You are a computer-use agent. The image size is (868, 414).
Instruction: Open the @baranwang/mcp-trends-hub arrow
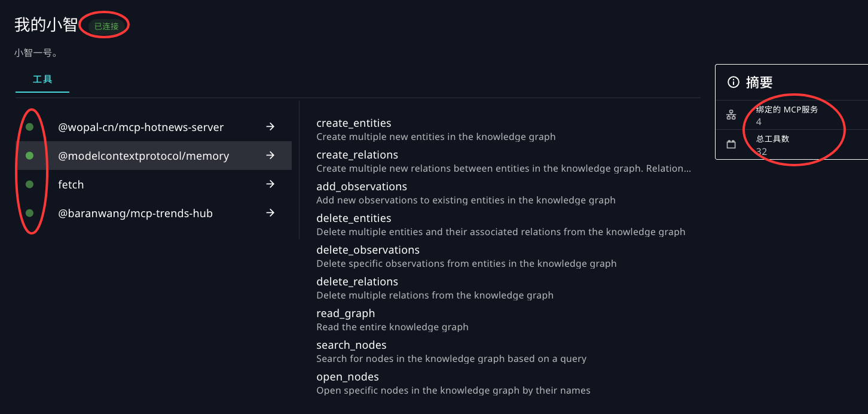(x=270, y=213)
